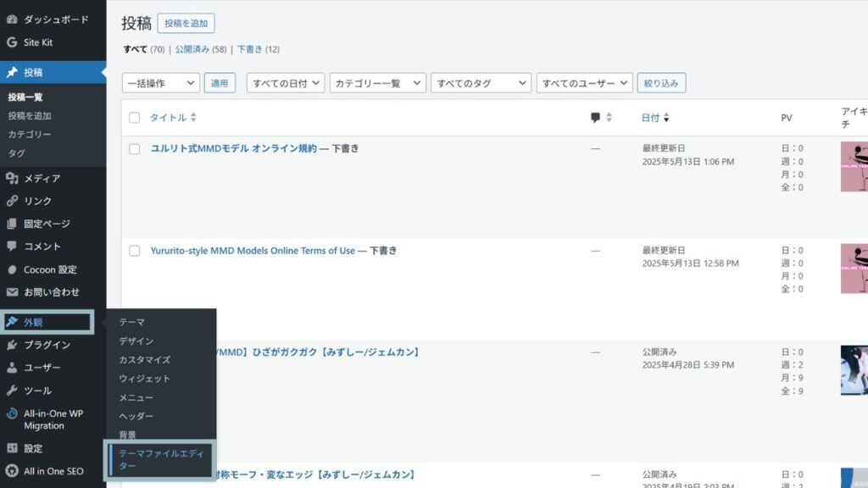Click the comments column bubble icon
The height and width of the screenshot is (488, 868).
point(595,117)
